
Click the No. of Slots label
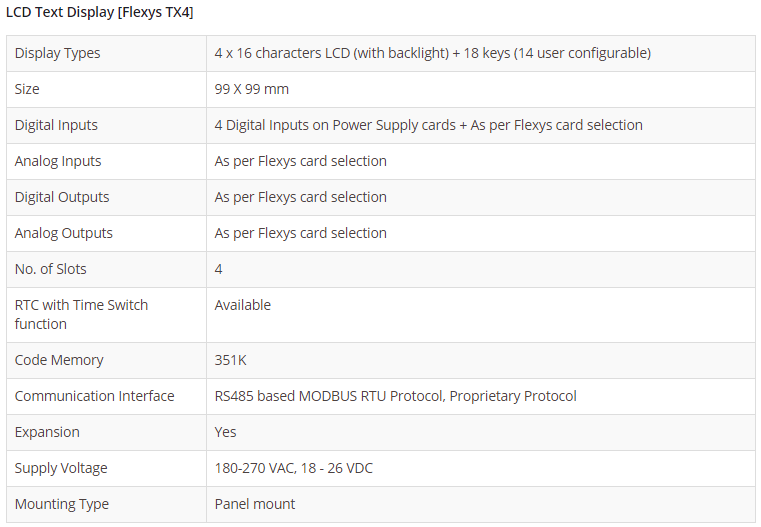click(x=50, y=269)
